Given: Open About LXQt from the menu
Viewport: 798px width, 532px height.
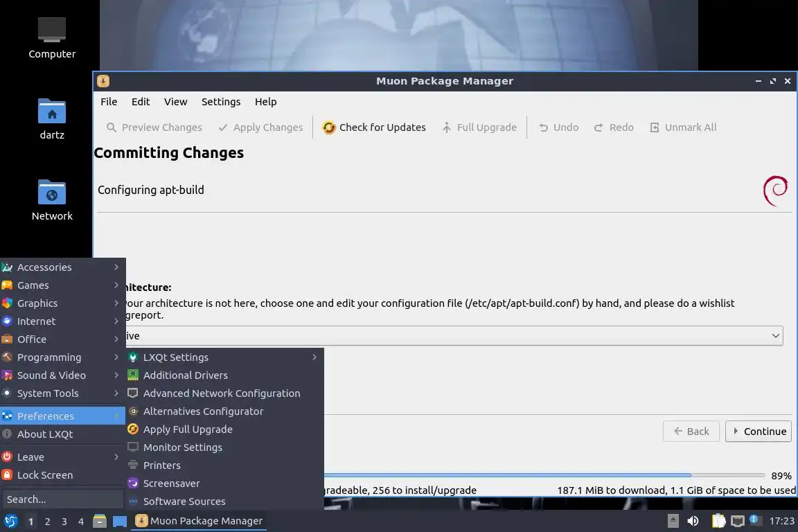Looking at the screenshot, I should [x=62, y=434].
